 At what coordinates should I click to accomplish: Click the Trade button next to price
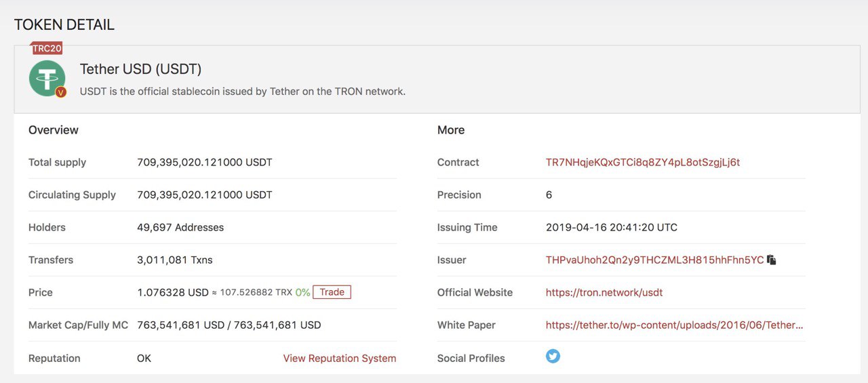pyautogui.click(x=332, y=292)
